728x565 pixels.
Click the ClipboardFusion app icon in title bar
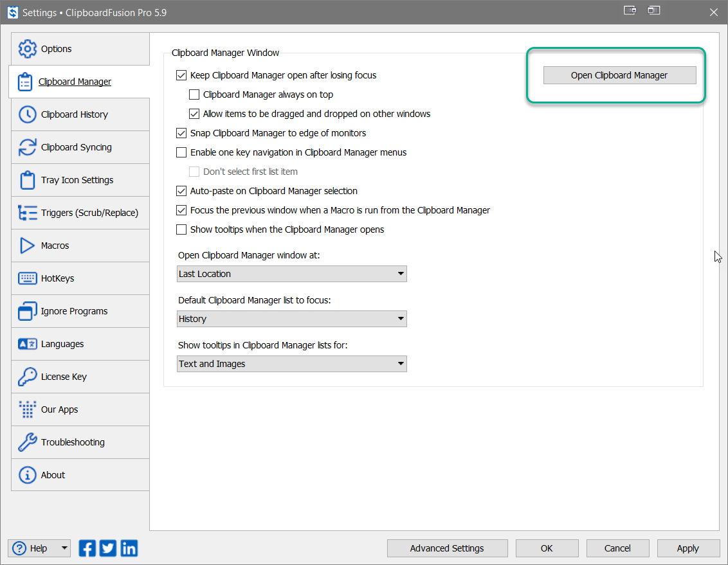tap(12, 12)
